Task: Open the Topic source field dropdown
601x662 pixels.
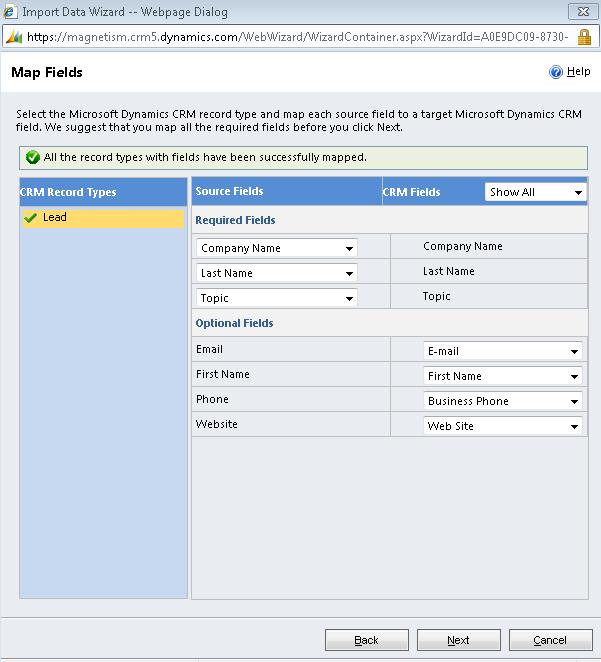Action: click(x=349, y=298)
